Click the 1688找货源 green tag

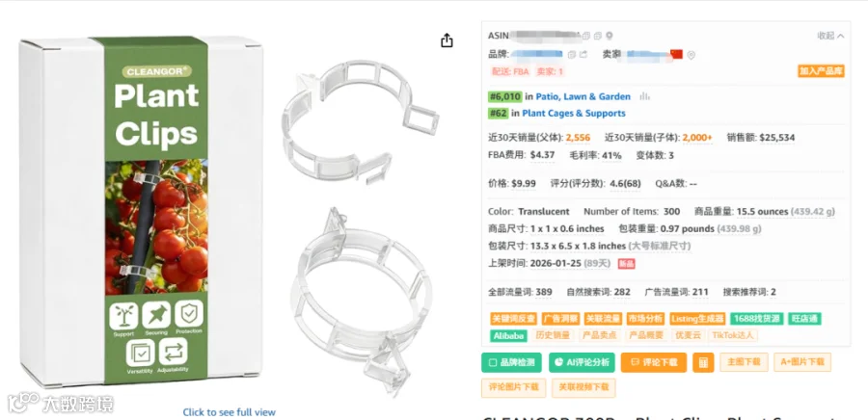pos(757,319)
